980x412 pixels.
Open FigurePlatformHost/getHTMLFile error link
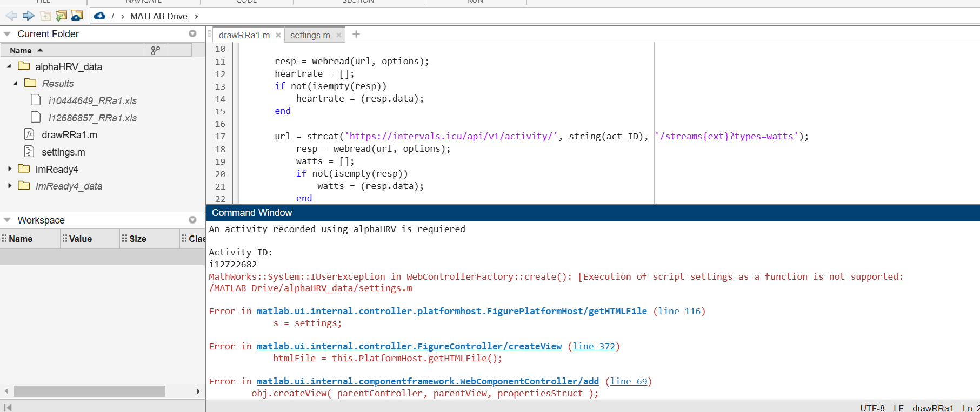click(x=452, y=311)
